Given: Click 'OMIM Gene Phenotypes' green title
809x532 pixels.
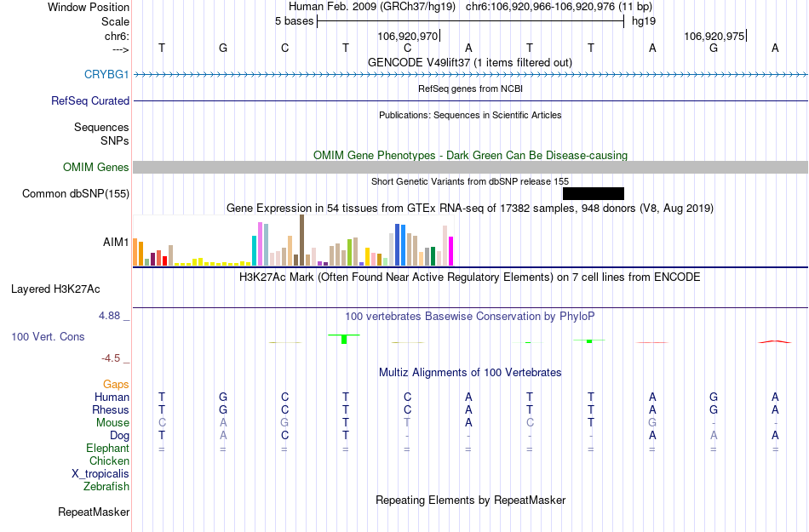Looking at the screenshot, I should 470,155.
